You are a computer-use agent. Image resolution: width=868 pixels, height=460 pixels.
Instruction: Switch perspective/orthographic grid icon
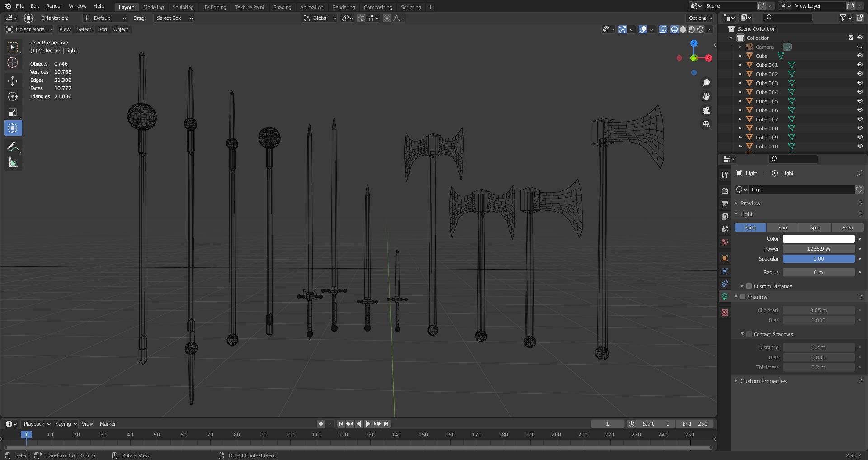tap(706, 124)
